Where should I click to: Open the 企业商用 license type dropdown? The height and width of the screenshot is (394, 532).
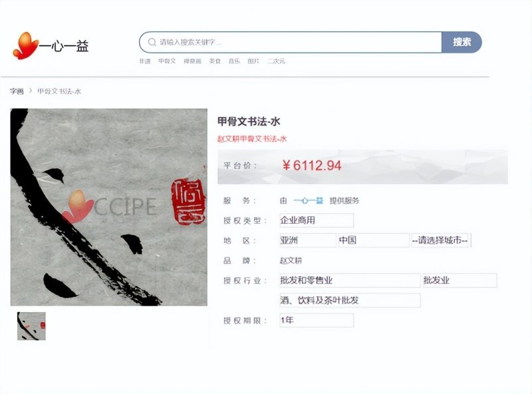[x=317, y=220]
